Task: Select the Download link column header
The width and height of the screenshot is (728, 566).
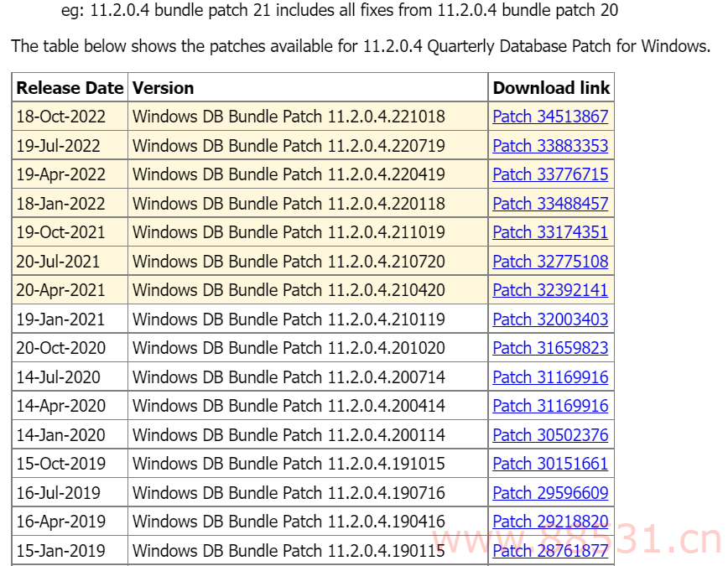Action: pos(551,88)
